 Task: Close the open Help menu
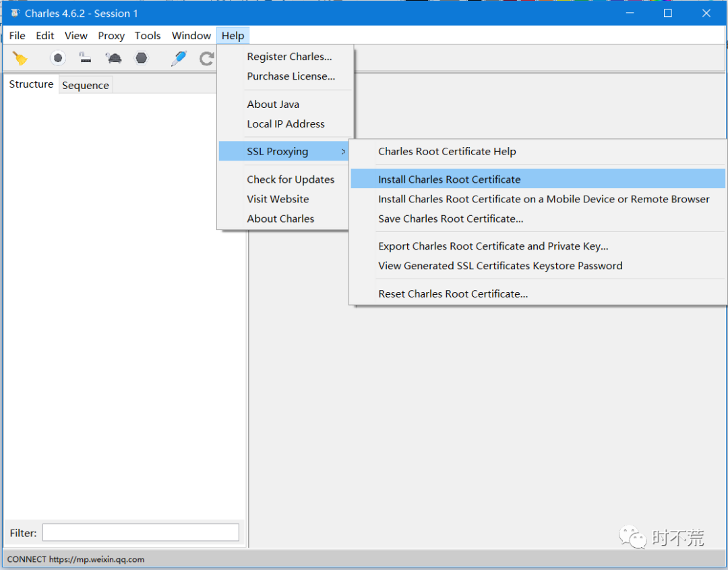click(233, 36)
